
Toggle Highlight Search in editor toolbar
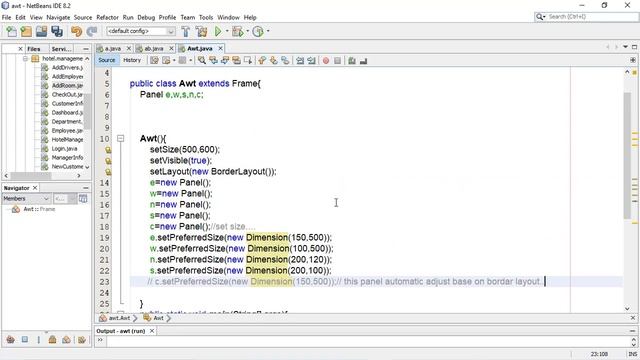[236, 60]
